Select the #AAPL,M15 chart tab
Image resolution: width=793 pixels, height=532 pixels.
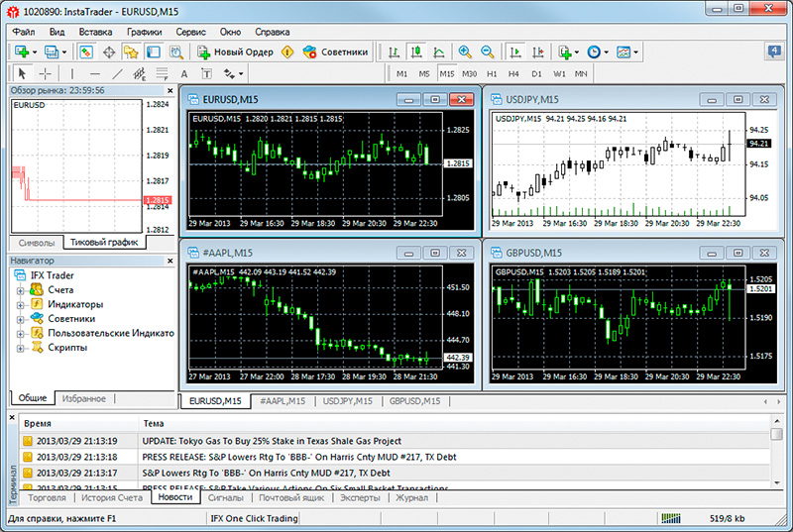point(282,401)
